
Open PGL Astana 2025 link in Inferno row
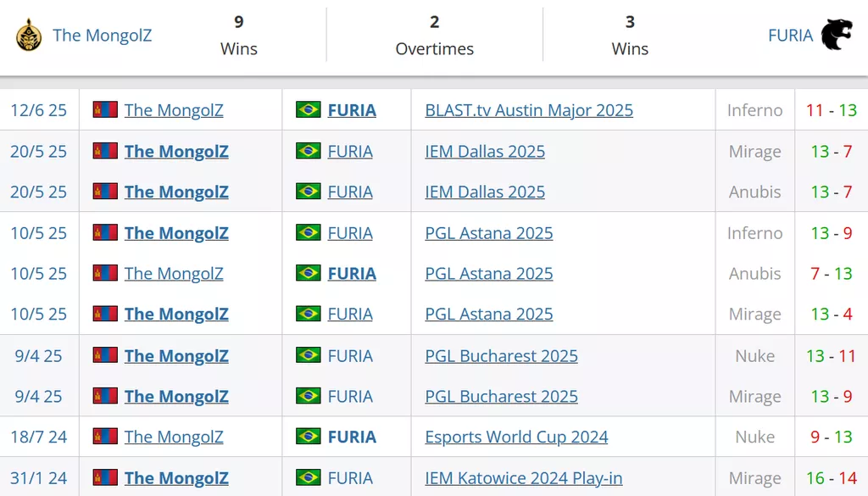click(x=489, y=233)
